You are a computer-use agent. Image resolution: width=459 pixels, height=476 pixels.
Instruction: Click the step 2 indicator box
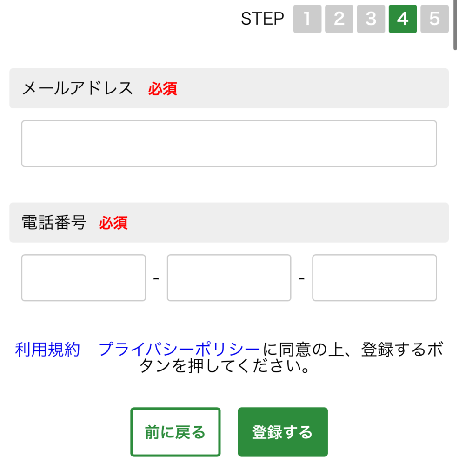click(339, 19)
